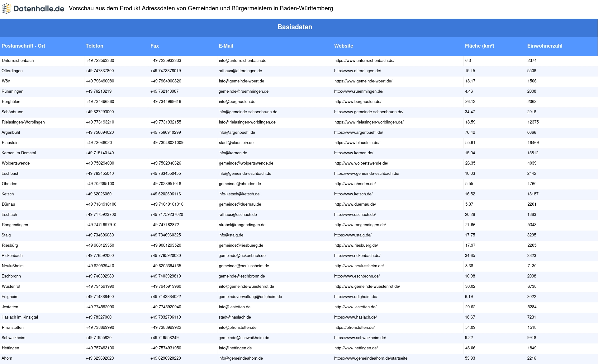Screen dimensions: 598x364
Task: Click the E-Mail column header
Action: [x=226, y=46]
